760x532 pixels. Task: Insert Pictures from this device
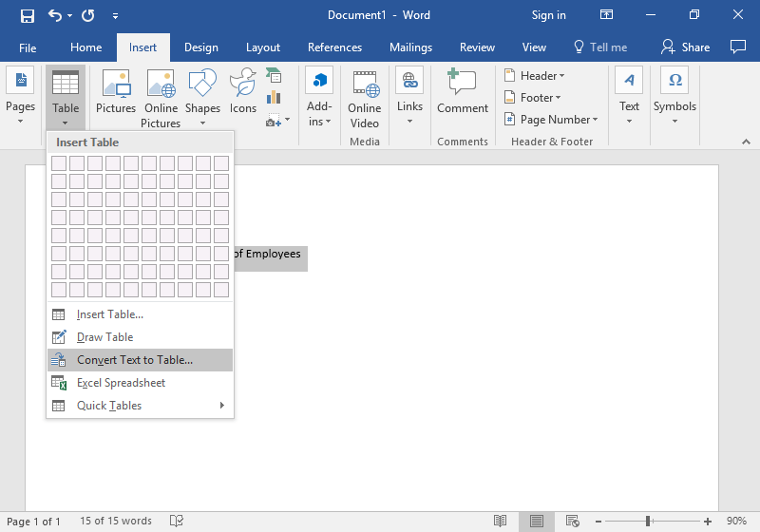click(116, 91)
